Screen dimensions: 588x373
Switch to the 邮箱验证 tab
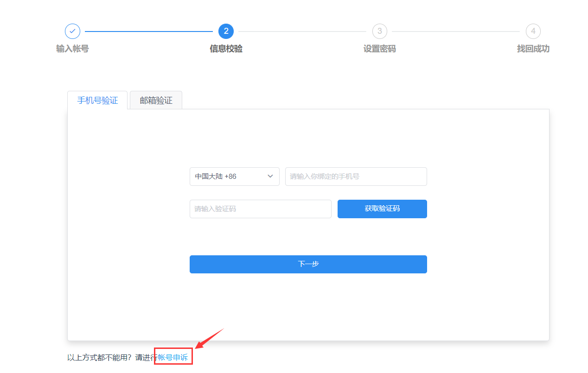pyautogui.click(x=156, y=100)
